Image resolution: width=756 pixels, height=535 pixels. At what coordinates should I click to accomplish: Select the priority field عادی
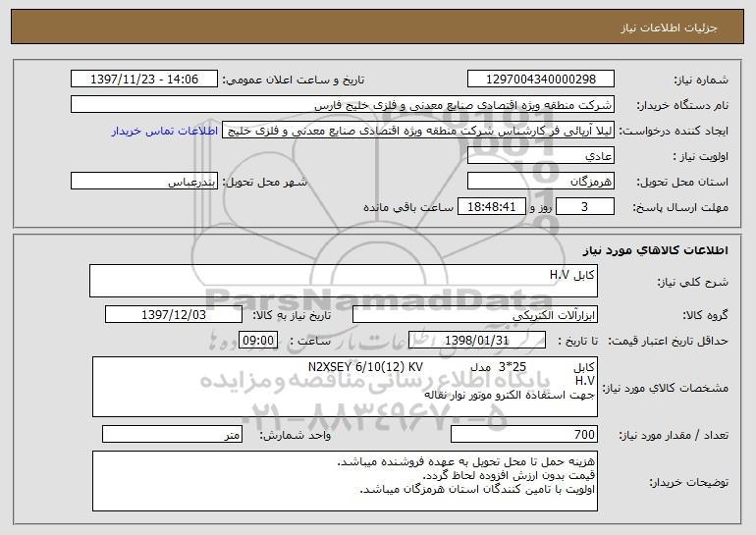point(540,155)
